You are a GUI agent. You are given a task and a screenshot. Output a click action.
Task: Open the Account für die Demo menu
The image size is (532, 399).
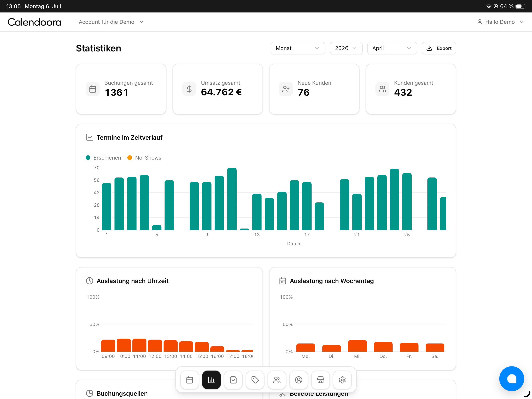coord(111,22)
